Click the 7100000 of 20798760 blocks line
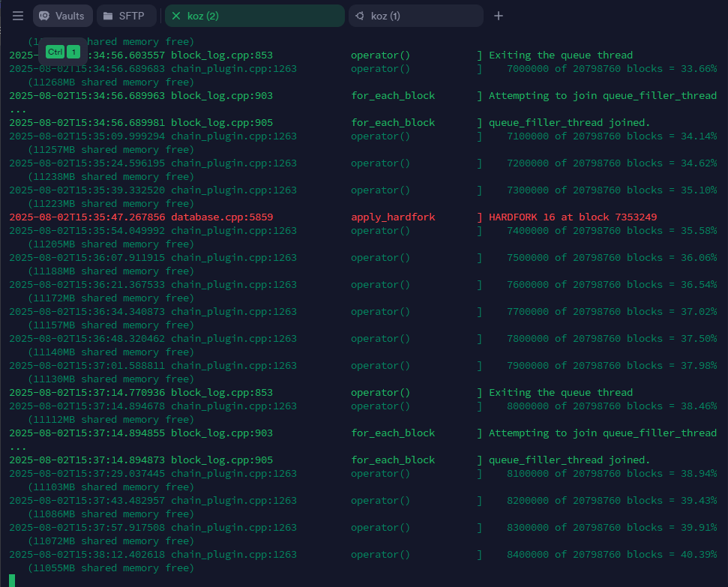This screenshot has height=587, width=728. (363, 136)
